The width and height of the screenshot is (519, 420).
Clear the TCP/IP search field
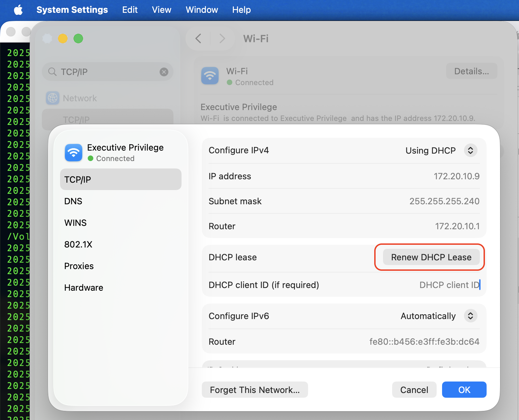click(164, 72)
